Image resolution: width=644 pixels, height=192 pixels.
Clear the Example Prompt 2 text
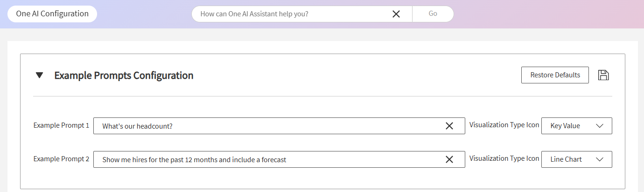(x=449, y=159)
